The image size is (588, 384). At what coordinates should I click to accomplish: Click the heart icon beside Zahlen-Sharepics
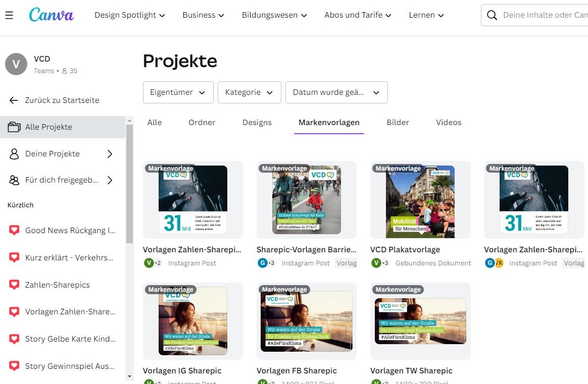(15, 285)
